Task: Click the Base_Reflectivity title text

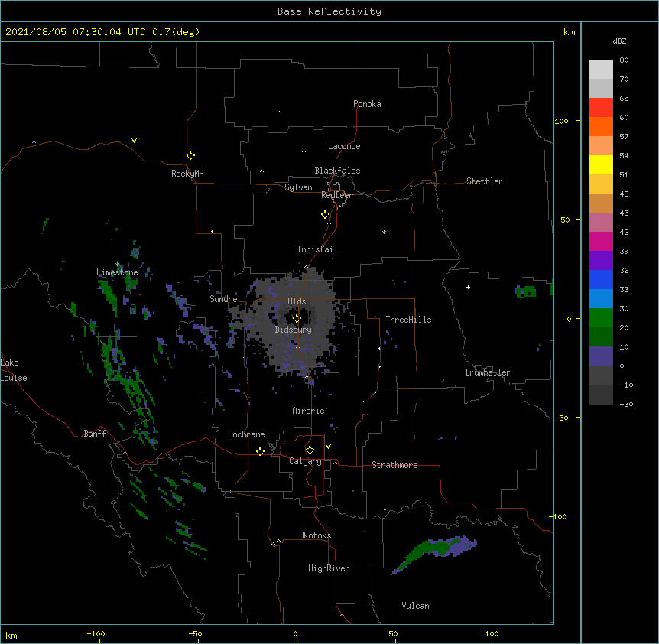Action: point(329,11)
